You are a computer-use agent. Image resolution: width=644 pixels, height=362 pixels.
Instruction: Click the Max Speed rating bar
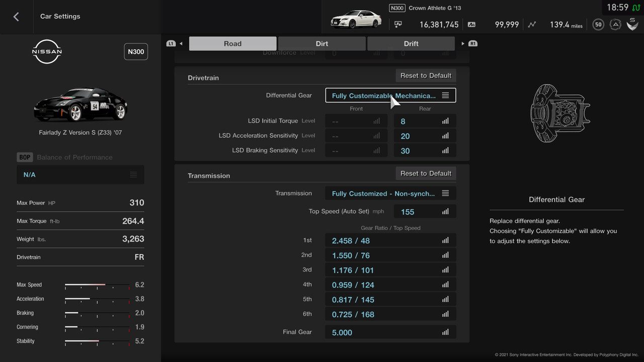(x=97, y=285)
